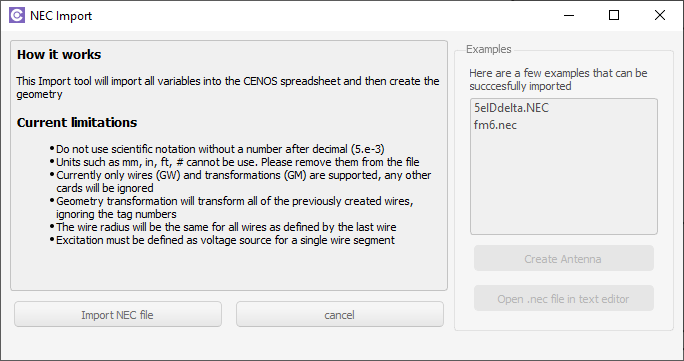Click the NEC Import title bar text
Screen dimensions: 684x361
pos(61,16)
